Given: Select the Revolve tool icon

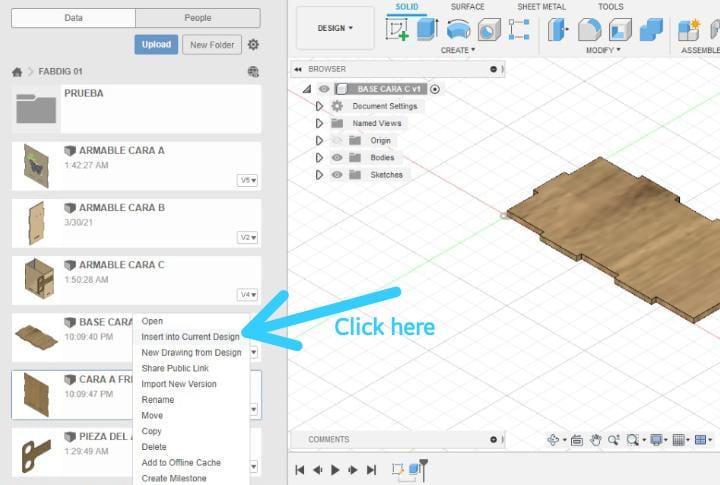Looking at the screenshot, I should (458, 29).
